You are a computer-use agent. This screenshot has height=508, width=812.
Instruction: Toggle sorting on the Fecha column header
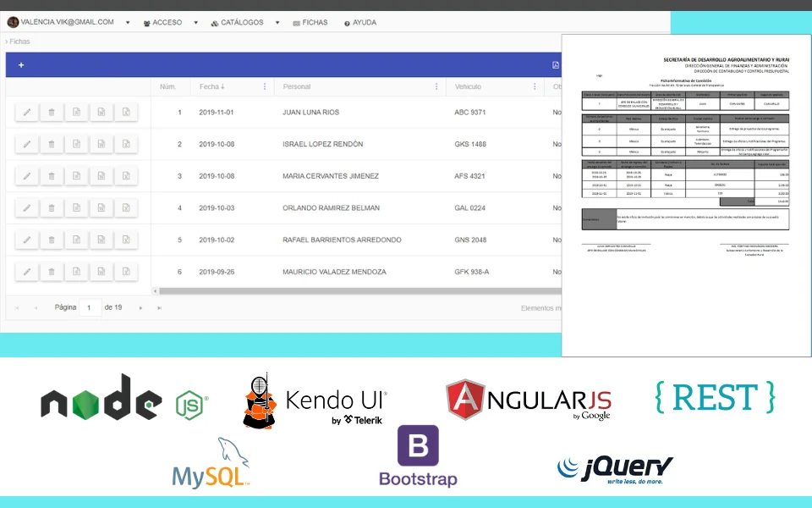pyautogui.click(x=211, y=86)
